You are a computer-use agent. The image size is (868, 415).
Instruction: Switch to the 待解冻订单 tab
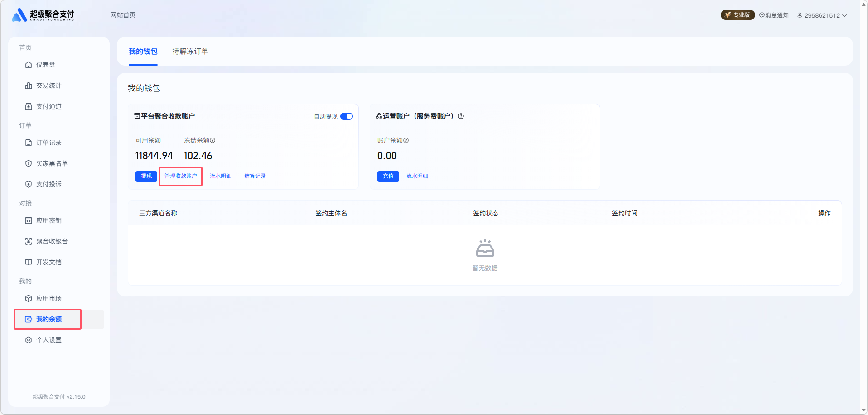point(190,51)
